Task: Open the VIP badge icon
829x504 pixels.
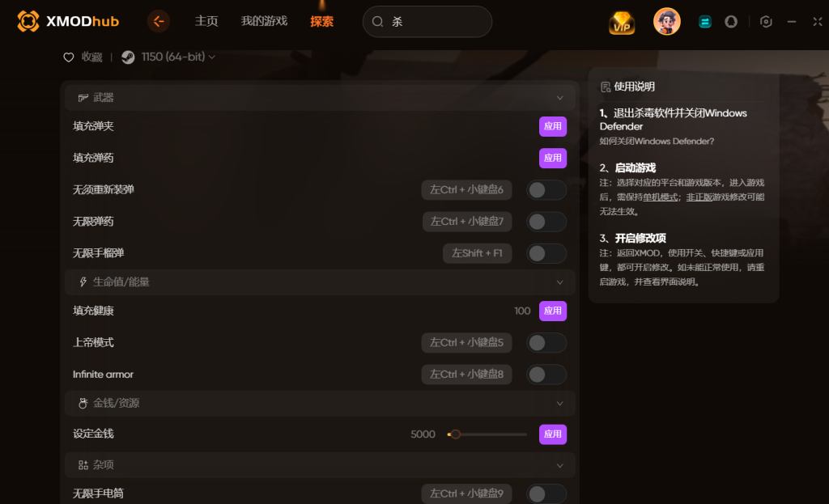Action: (x=622, y=23)
